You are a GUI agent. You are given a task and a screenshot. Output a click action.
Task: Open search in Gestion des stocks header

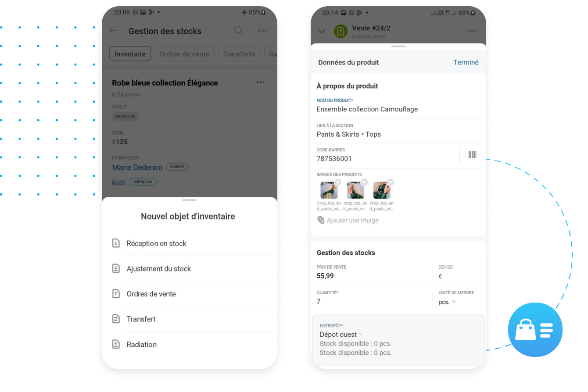click(x=238, y=31)
